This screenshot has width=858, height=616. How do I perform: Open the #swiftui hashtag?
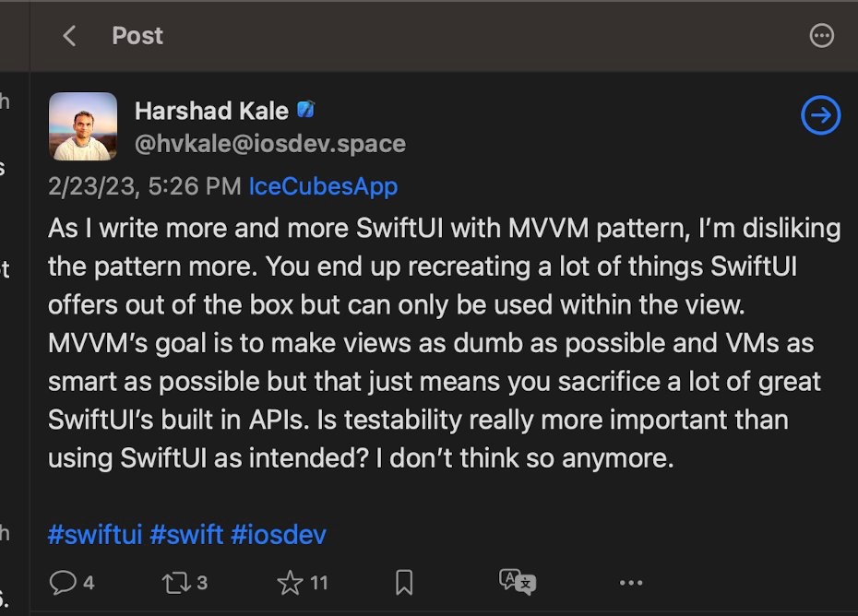(95, 534)
